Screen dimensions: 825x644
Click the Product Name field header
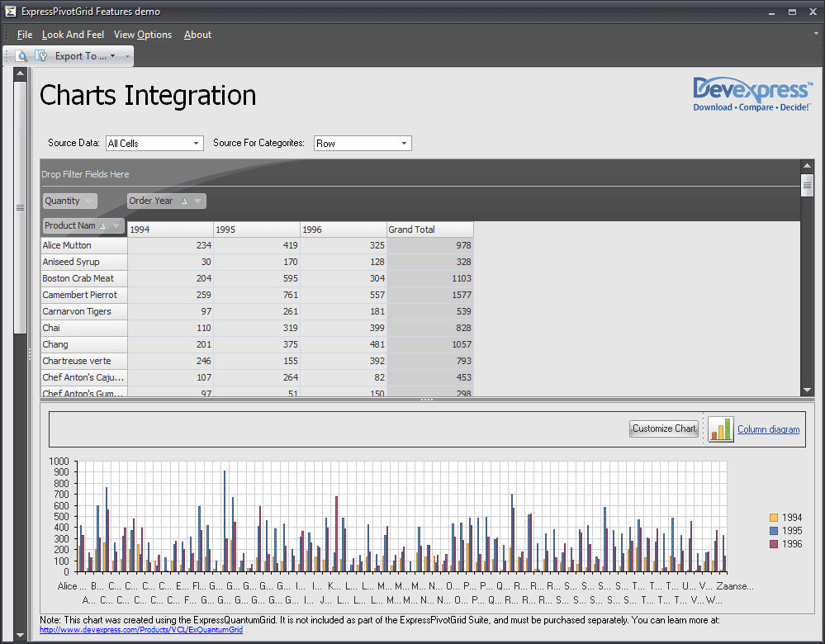point(83,225)
